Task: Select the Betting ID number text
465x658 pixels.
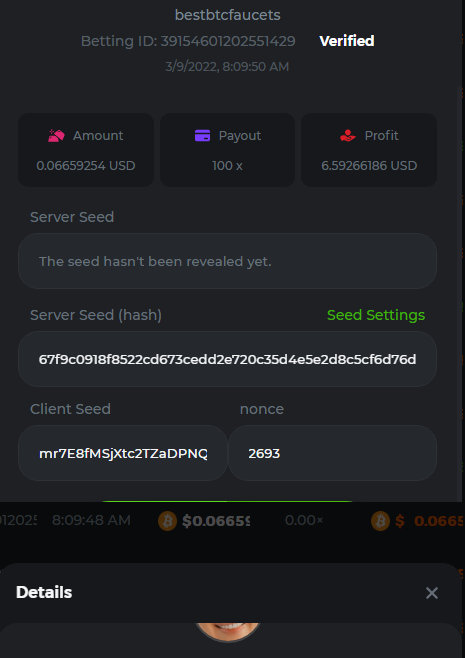Action: (228, 41)
